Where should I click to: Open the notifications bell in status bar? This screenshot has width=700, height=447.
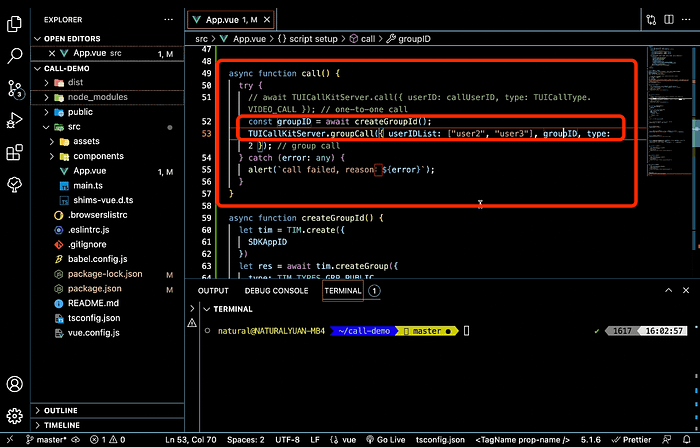[x=687, y=440]
